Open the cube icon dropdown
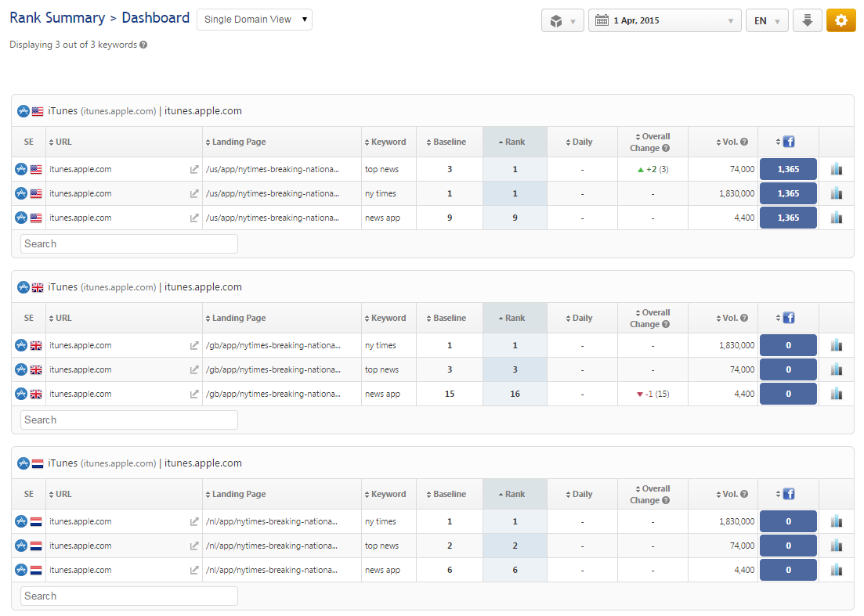Image resolution: width=864 pixels, height=616 pixels. (x=562, y=20)
